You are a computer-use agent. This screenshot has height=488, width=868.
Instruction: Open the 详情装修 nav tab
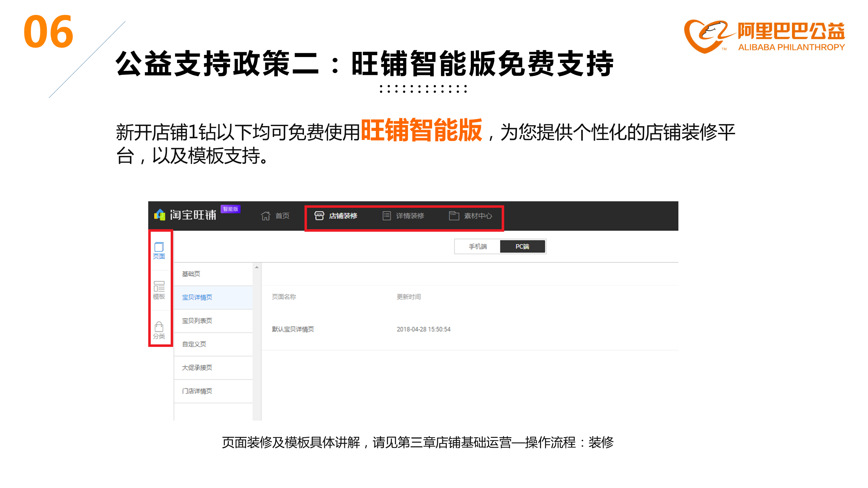403,216
